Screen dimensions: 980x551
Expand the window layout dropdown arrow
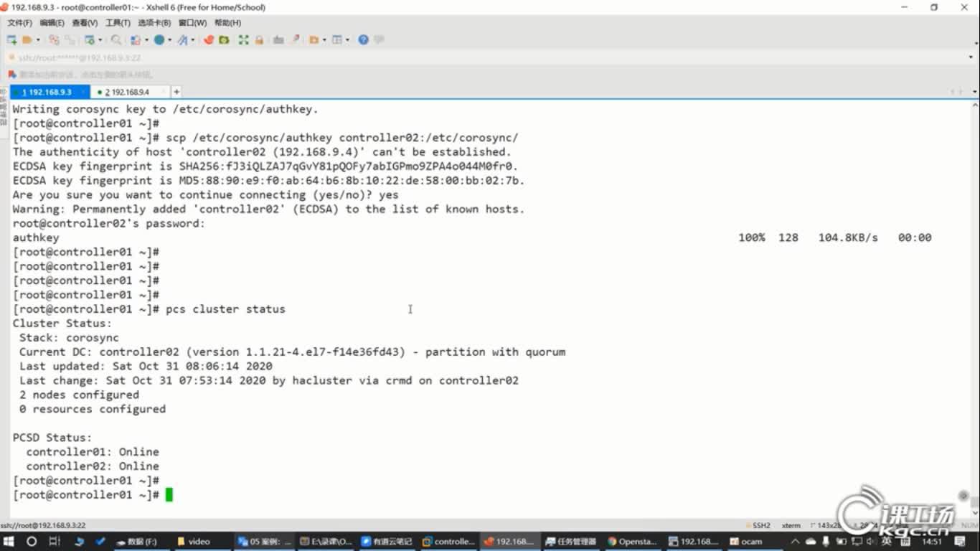point(347,40)
